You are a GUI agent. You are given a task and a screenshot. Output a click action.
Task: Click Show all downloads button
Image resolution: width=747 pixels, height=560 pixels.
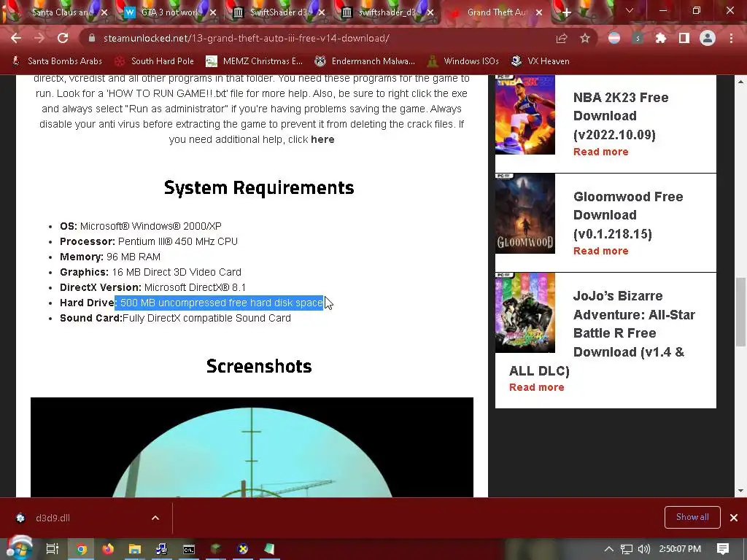tap(692, 517)
